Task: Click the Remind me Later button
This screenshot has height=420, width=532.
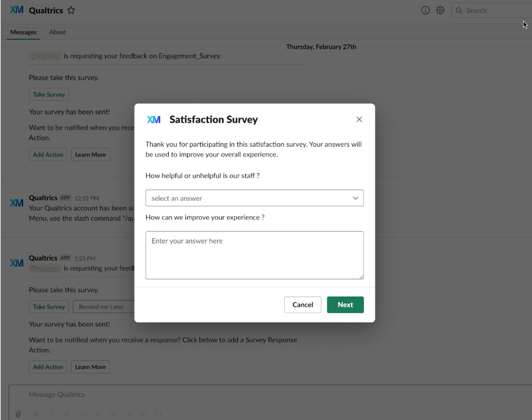Action: click(104, 307)
